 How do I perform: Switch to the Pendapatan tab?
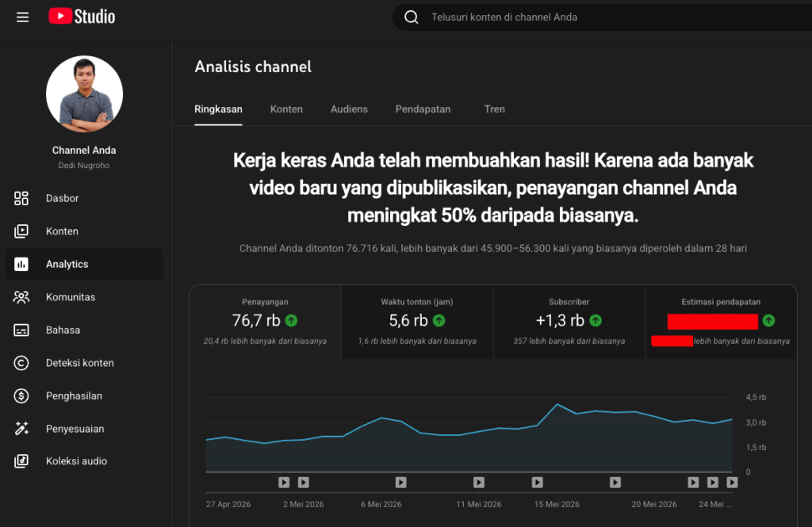click(x=423, y=109)
